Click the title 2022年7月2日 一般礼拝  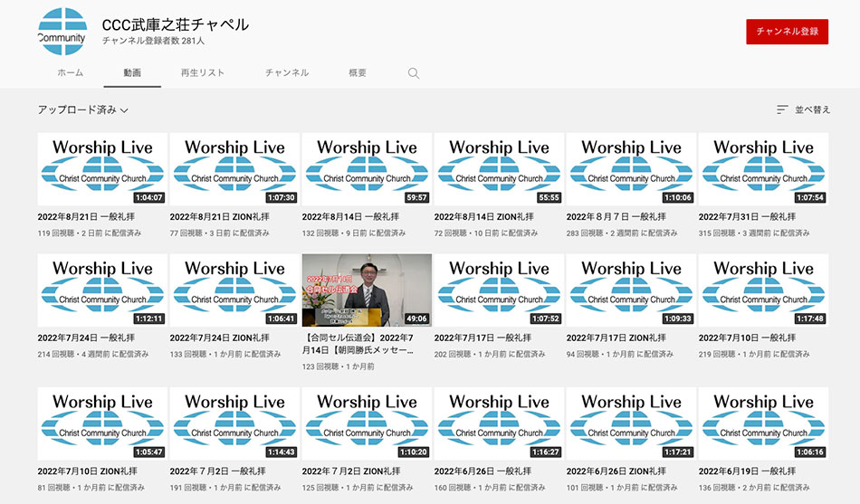(x=218, y=471)
